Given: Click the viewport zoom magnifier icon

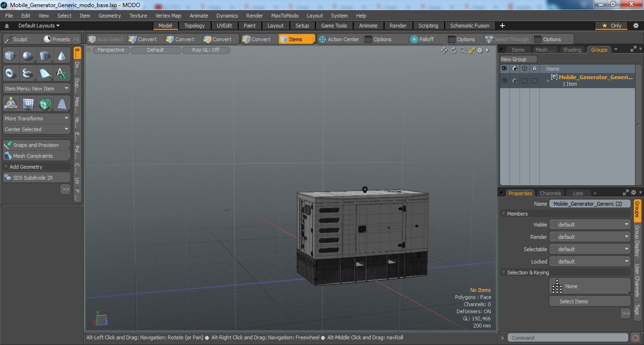Looking at the screenshot, I should 463,50.
